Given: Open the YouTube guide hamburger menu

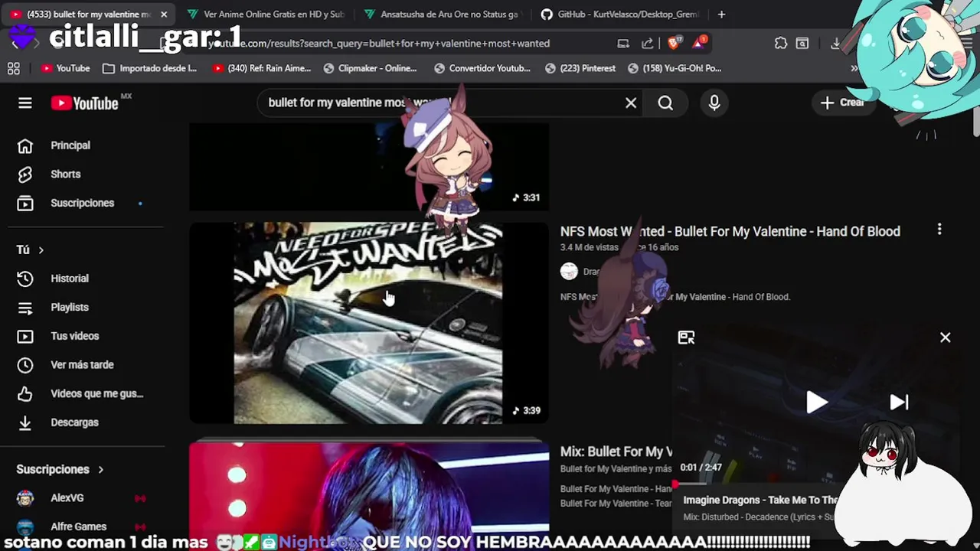Looking at the screenshot, I should click(x=24, y=103).
